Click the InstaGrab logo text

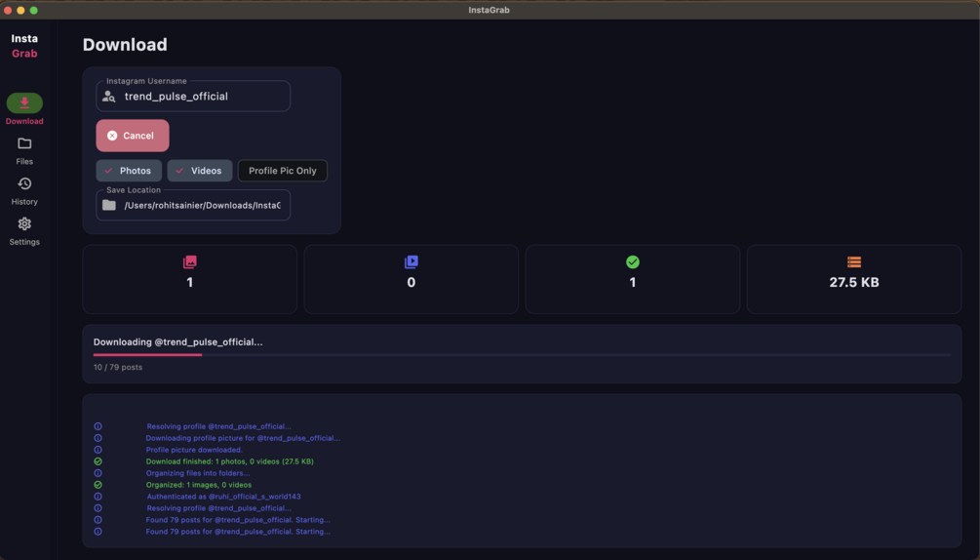(24, 46)
